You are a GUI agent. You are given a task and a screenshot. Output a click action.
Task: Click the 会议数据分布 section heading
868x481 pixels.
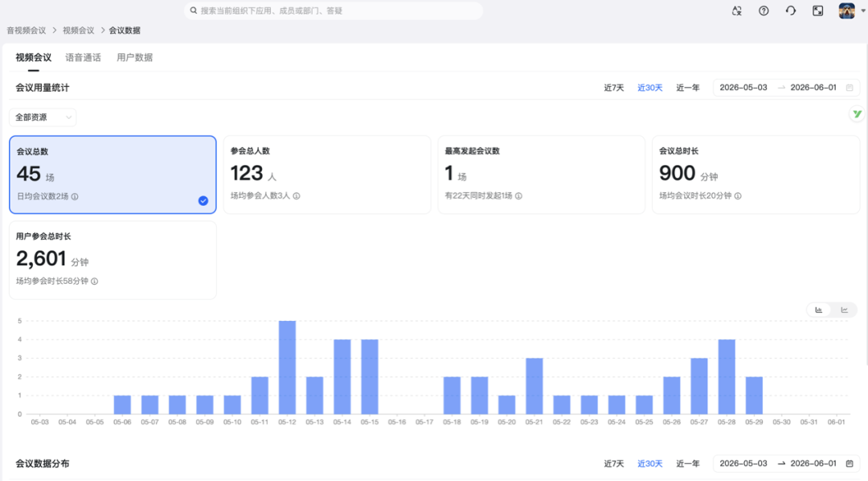[x=43, y=463]
